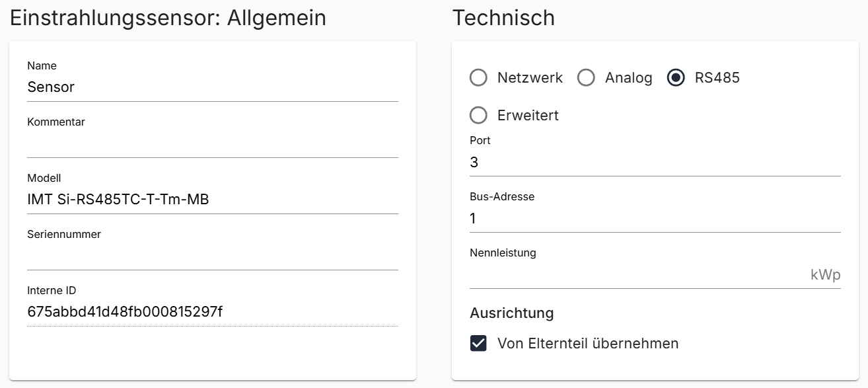Image resolution: width=868 pixels, height=388 pixels.
Task: Click the Interne ID value field
Action: [212, 311]
